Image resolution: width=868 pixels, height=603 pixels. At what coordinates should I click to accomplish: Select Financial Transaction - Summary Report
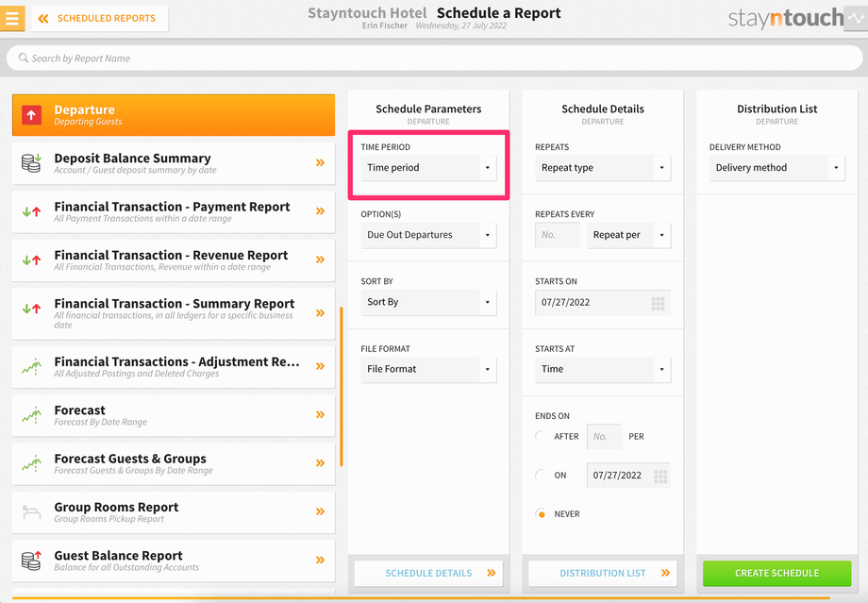pos(174,313)
